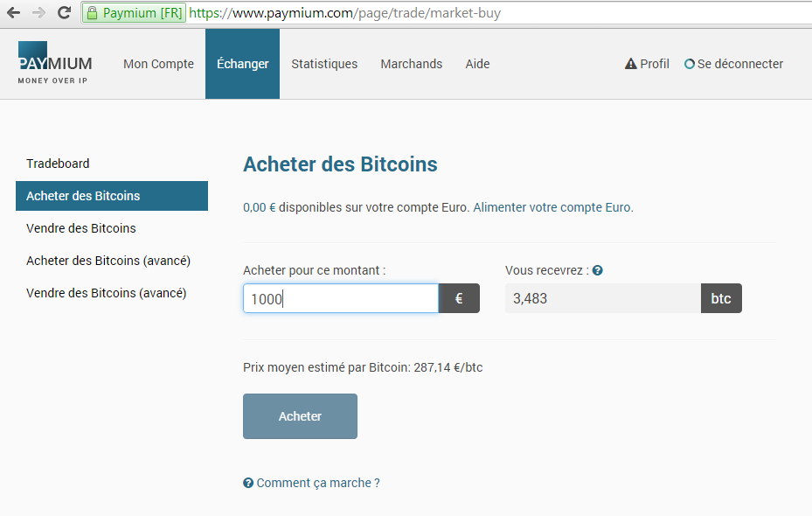The width and height of the screenshot is (812, 516).
Task: Open the Statistiques page
Action: 324,64
